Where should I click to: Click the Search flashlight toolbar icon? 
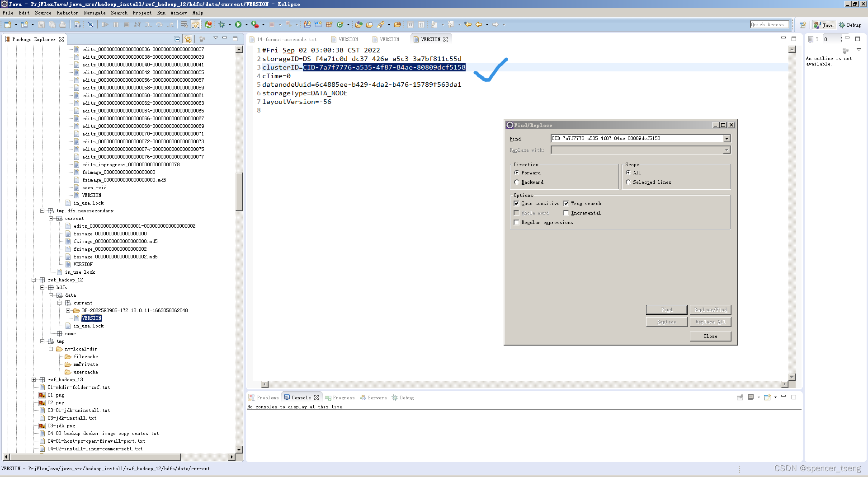tap(382, 24)
